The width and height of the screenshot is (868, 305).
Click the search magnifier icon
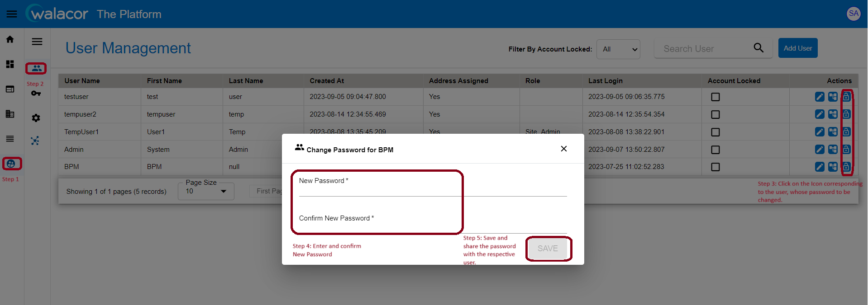[758, 48]
